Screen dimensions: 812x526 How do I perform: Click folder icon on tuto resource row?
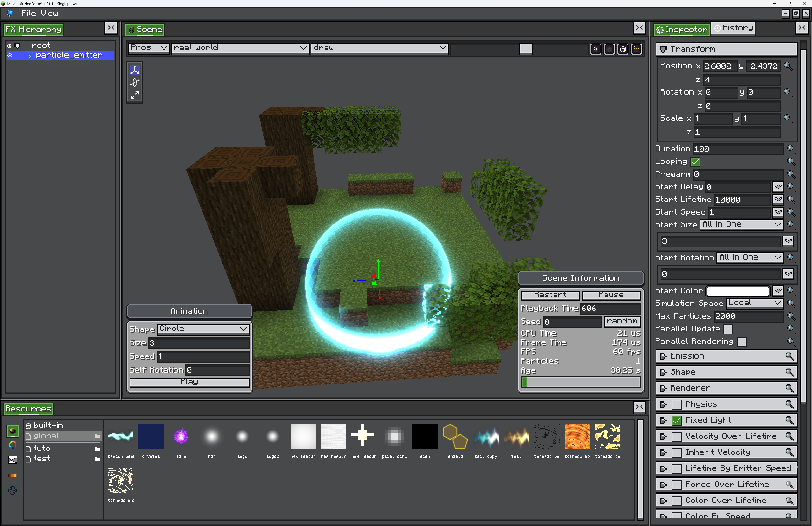pyautogui.click(x=97, y=449)
